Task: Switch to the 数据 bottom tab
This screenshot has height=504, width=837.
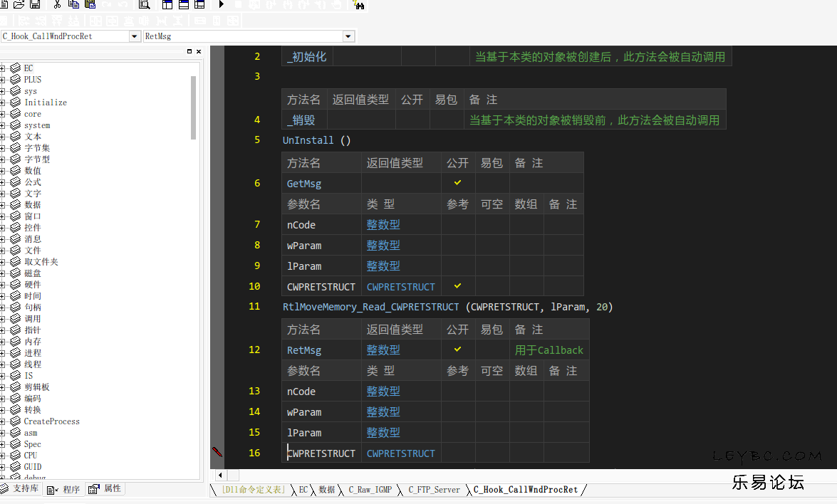Action: [327, 490]
